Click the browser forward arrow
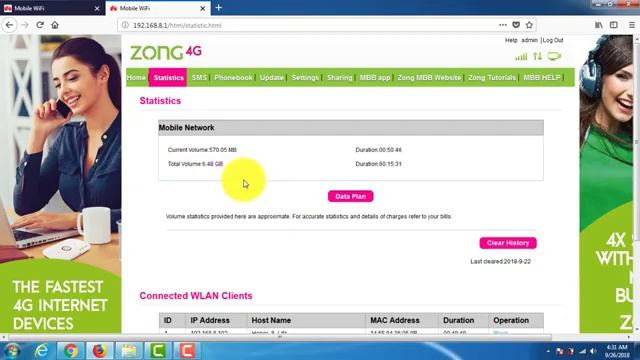This screenshot has width=640, height=360. 25,25
